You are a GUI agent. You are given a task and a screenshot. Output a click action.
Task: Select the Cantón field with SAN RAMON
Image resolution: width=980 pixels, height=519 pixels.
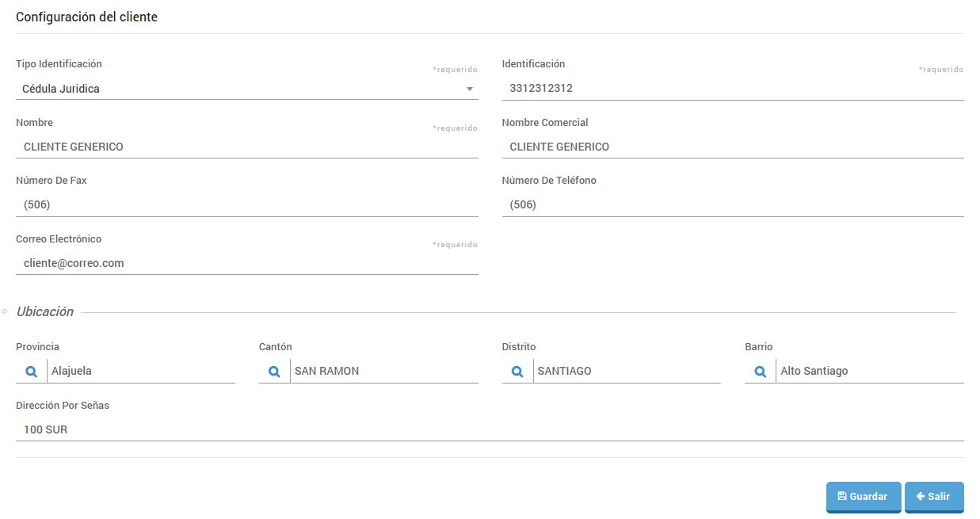coord(383,371)
